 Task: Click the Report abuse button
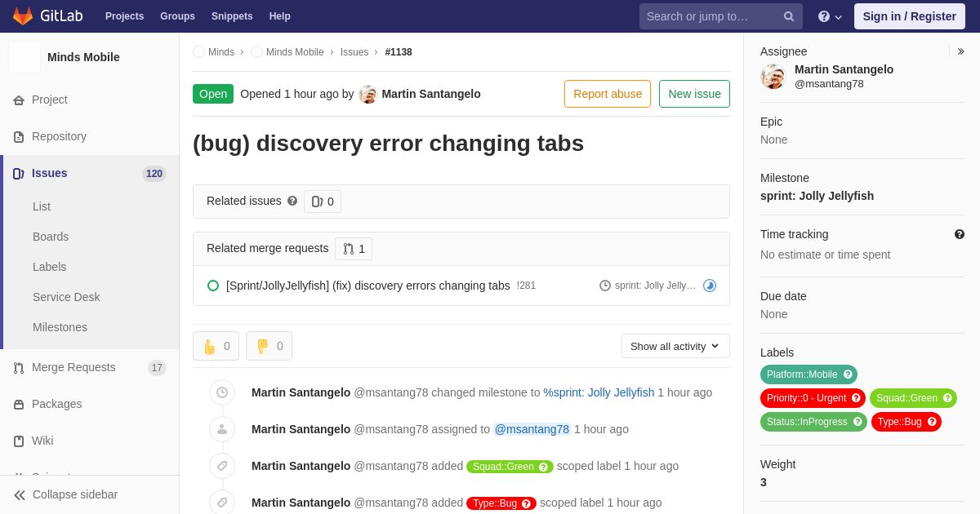coord(608,94)
